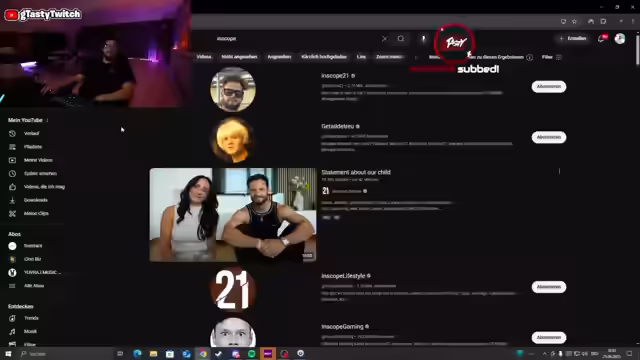This screenshot has width=640, height=360.
Task: Select the Angesehen filter chip
Action: [279, 57]
